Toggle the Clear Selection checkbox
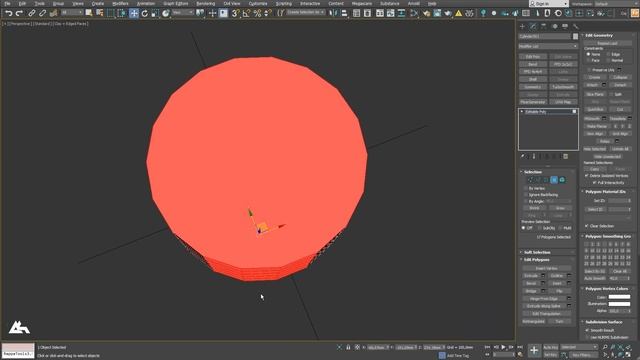The width and height of the screenshot is (640, 360). coord(587,226)
